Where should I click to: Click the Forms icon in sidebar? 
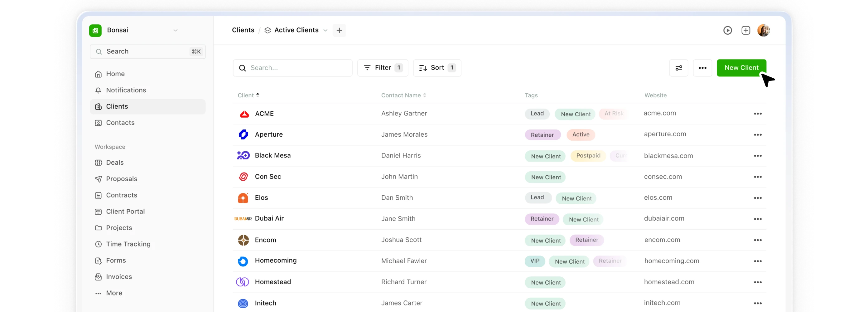99,261
